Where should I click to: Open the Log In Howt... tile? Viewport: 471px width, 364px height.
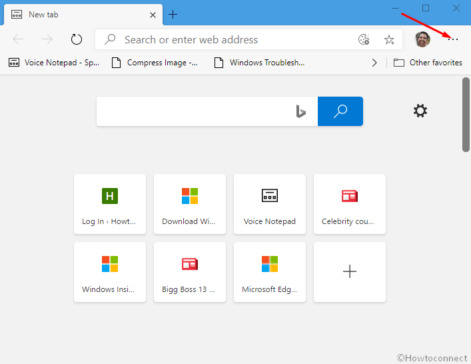coord(110,204)
